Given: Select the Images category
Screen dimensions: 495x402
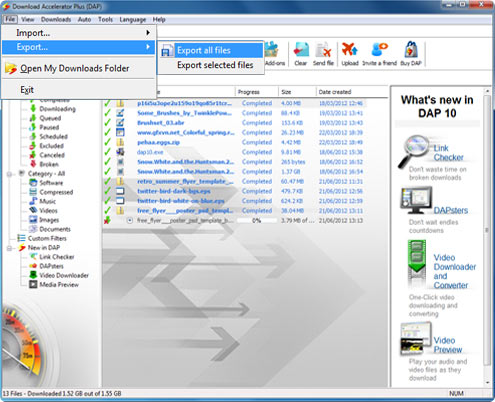Looking at the screenshot, I should 44,220.
